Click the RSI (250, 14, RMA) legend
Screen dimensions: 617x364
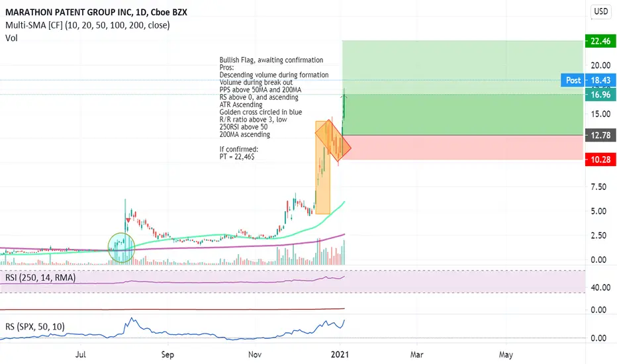coord(40,278)
